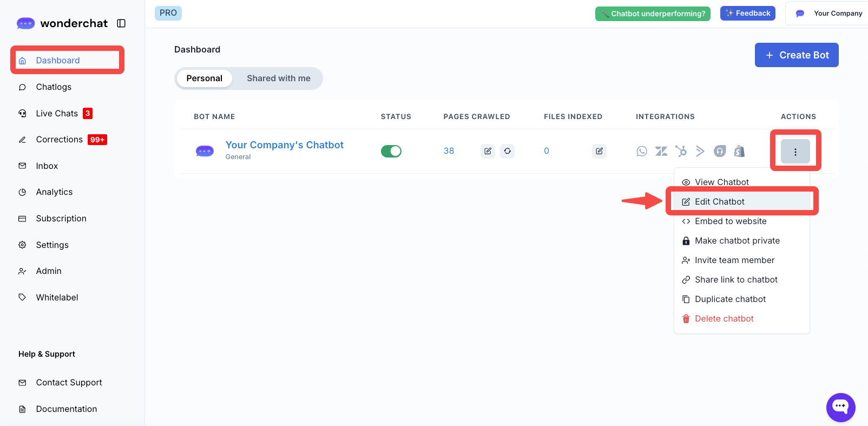868x426 pixels.
Task: Click the WhatsApp integration icon
Action: click(642, 151)
